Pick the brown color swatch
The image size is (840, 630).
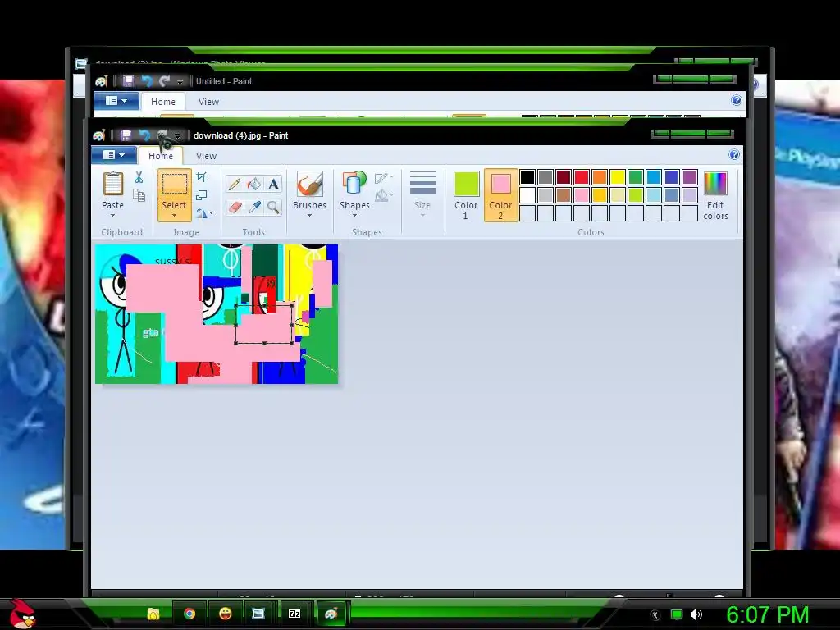pos(564,195)
